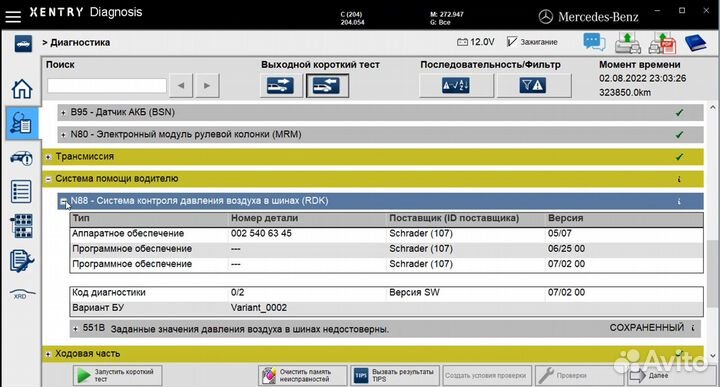Expand the B95 Датчик АКБ row
This screenshot has width=720, height=387.
[63, 112]
